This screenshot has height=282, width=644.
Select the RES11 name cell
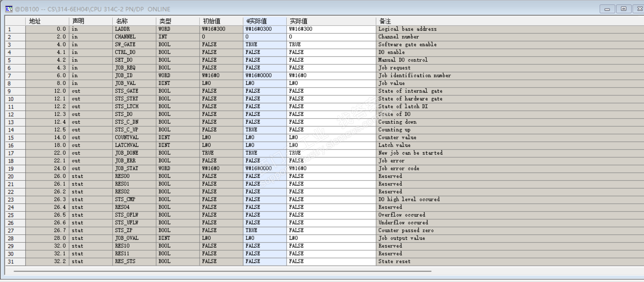click(134, 254)
